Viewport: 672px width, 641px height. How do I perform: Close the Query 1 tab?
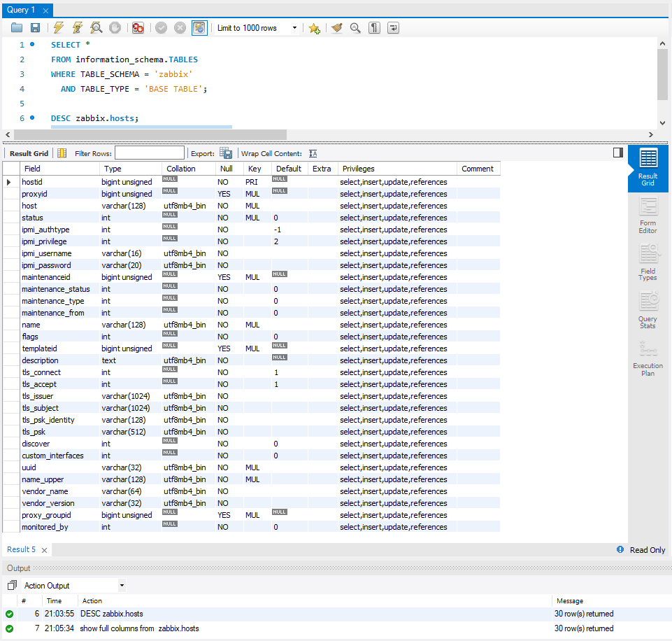(x=46, y=10)
